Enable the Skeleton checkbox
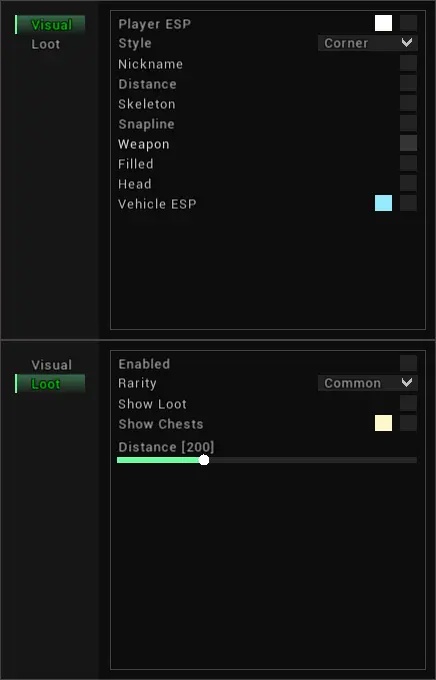 pos(408,103)
